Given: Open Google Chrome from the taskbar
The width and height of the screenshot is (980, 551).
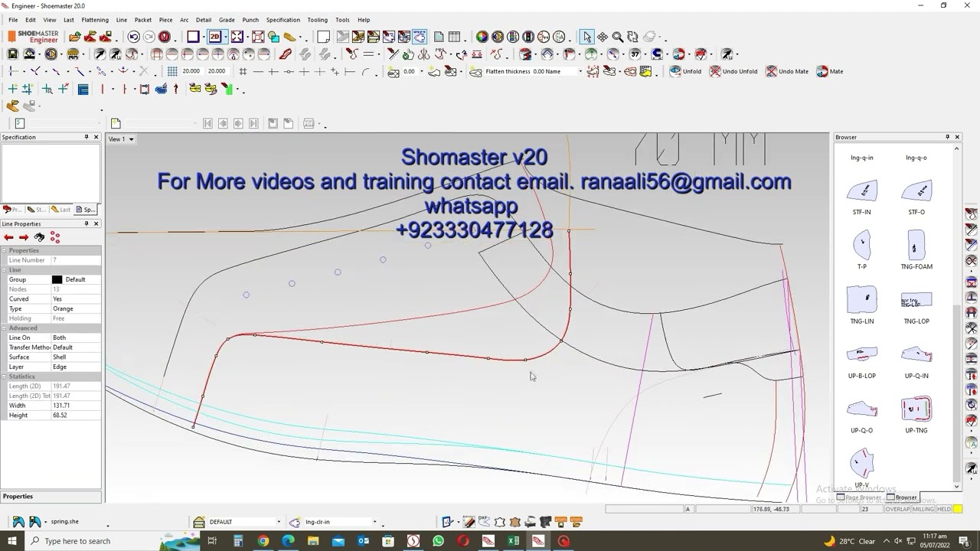Looking at the screenshot, I should (x=263, y=541).
